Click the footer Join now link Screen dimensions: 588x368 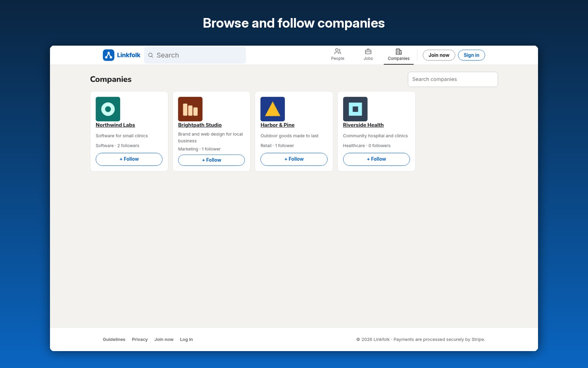[164, 340]
